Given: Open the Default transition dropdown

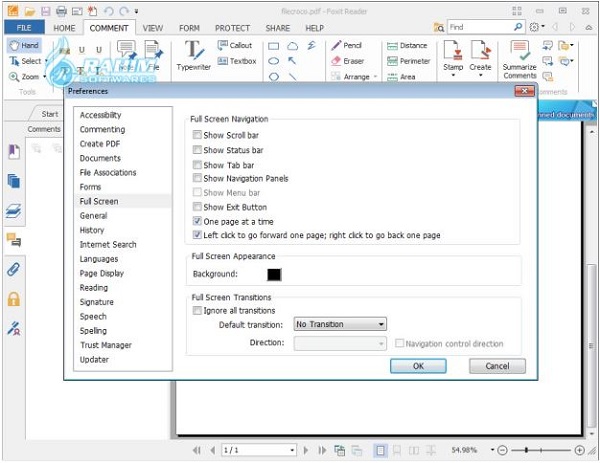Looking at the screenshot, I should pos(340,324).
